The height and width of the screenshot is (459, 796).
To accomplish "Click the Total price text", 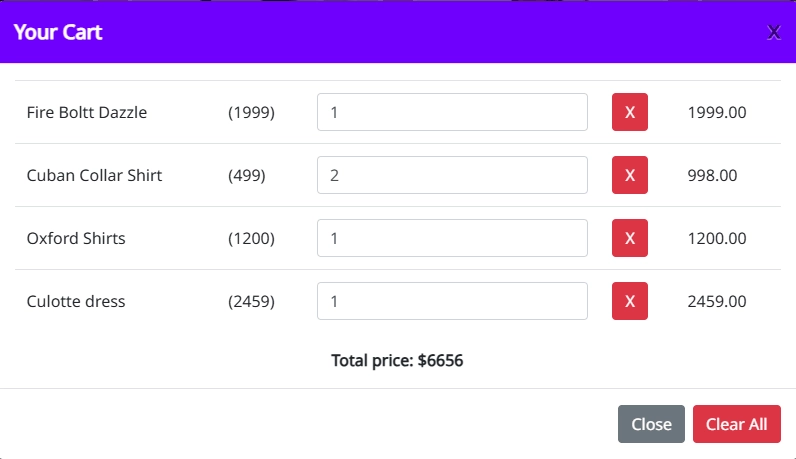I will 397,360.
